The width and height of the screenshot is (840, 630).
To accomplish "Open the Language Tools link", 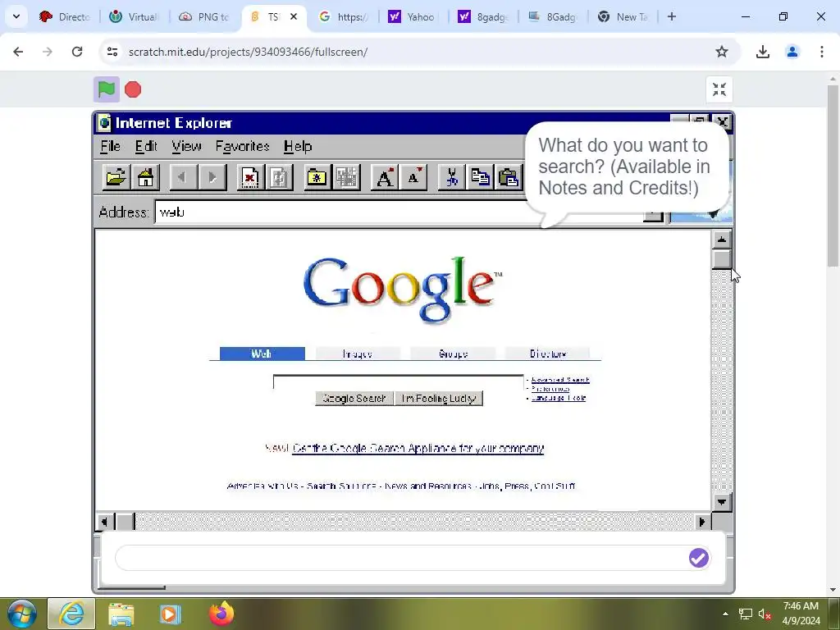I will [x=558, y=398].
